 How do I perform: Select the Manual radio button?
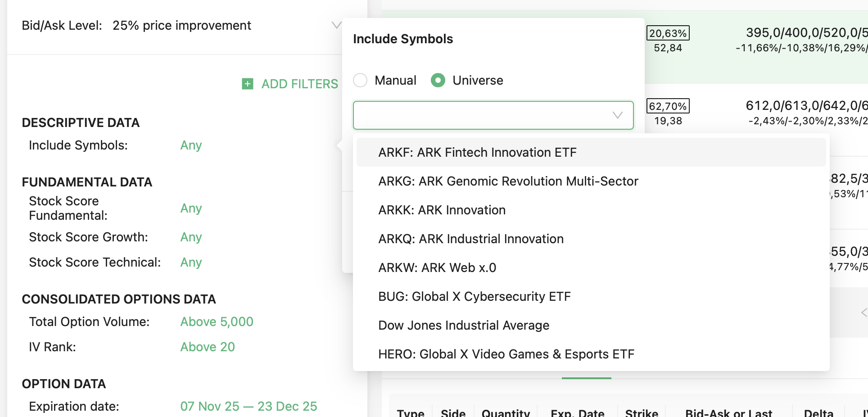360,80
